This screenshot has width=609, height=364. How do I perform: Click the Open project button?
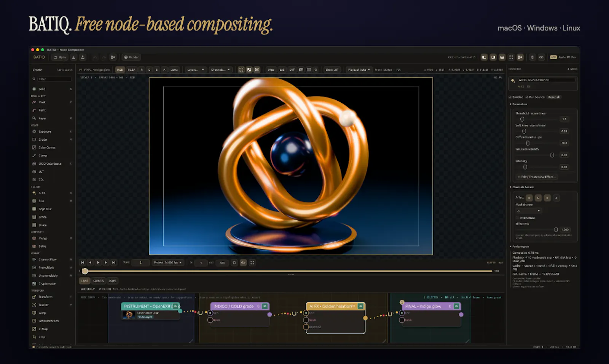[x=60, y=57]
